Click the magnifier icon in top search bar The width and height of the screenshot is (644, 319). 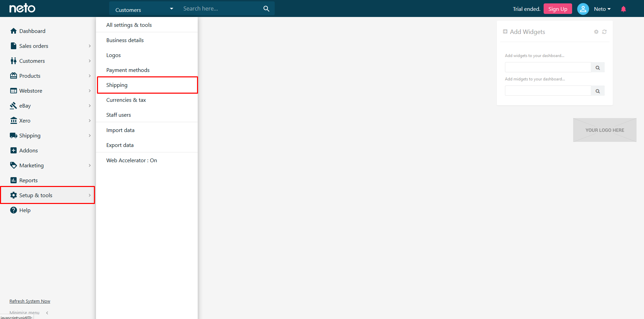click(x=266, y=9)
